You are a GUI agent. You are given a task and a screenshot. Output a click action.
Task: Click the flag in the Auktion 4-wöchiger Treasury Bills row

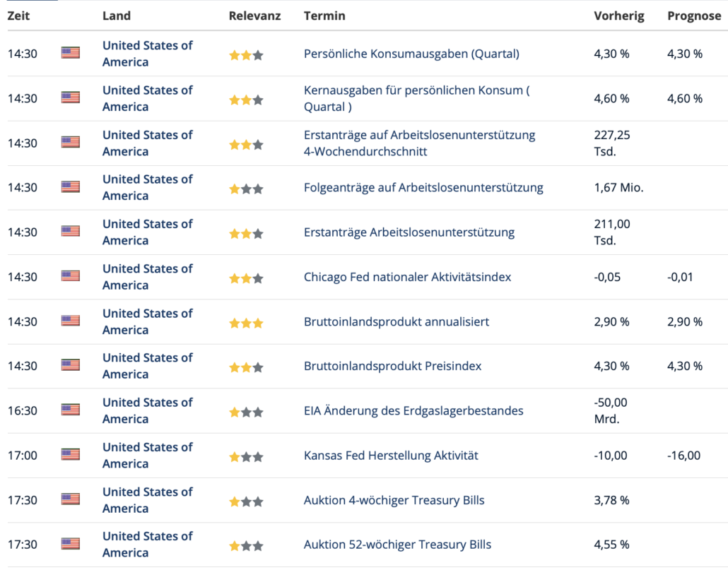(x=70, y=499)
